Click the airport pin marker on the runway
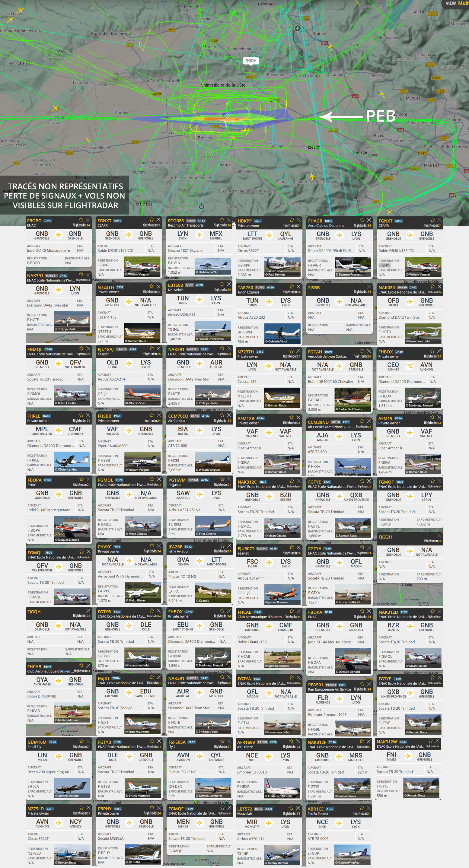 (x=227, y=116)
